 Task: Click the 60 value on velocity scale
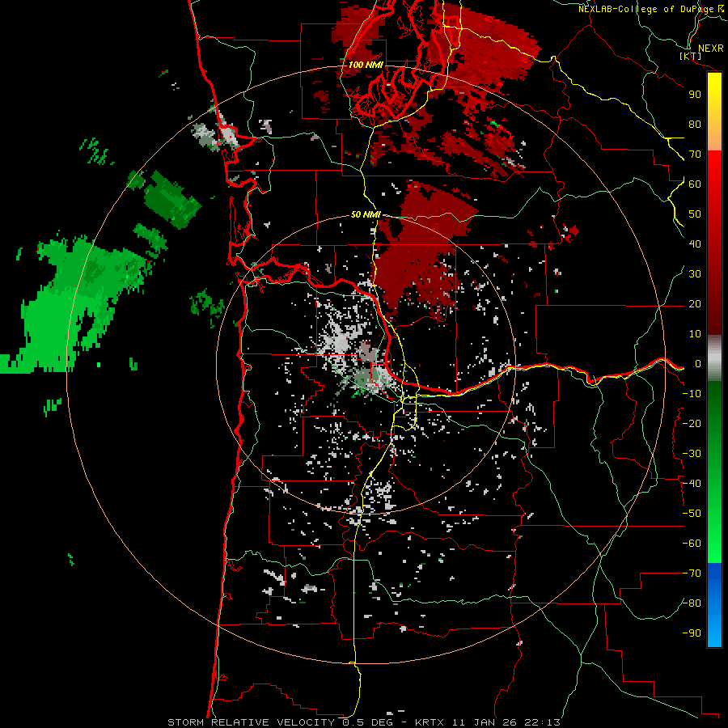tap(695, 184)
